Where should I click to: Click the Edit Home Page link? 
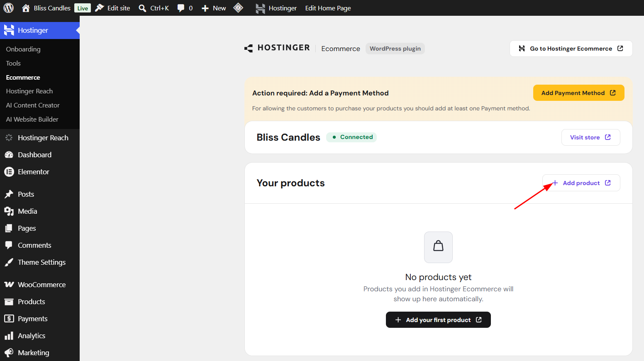pyautogui.click(x=328, y=8)
